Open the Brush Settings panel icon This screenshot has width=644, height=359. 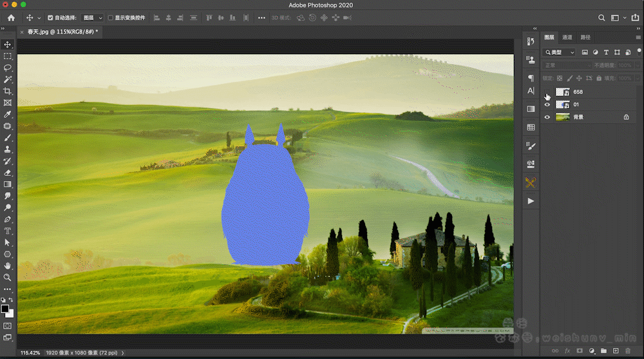pyautogui.click(x=531, y=146)
